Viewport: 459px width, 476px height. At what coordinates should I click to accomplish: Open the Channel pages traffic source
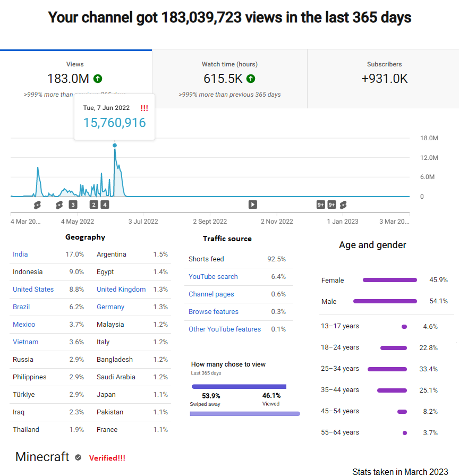(x=211, y=294)
